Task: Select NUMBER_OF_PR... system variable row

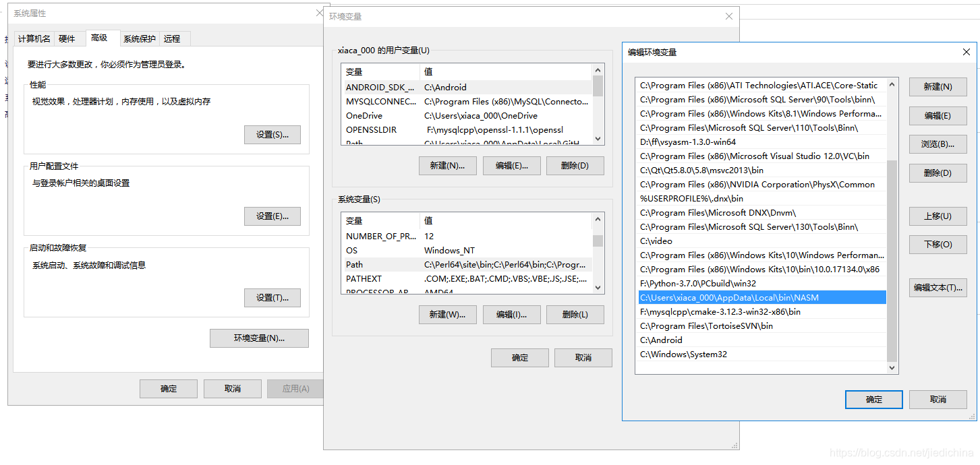Action: [468, 236]
